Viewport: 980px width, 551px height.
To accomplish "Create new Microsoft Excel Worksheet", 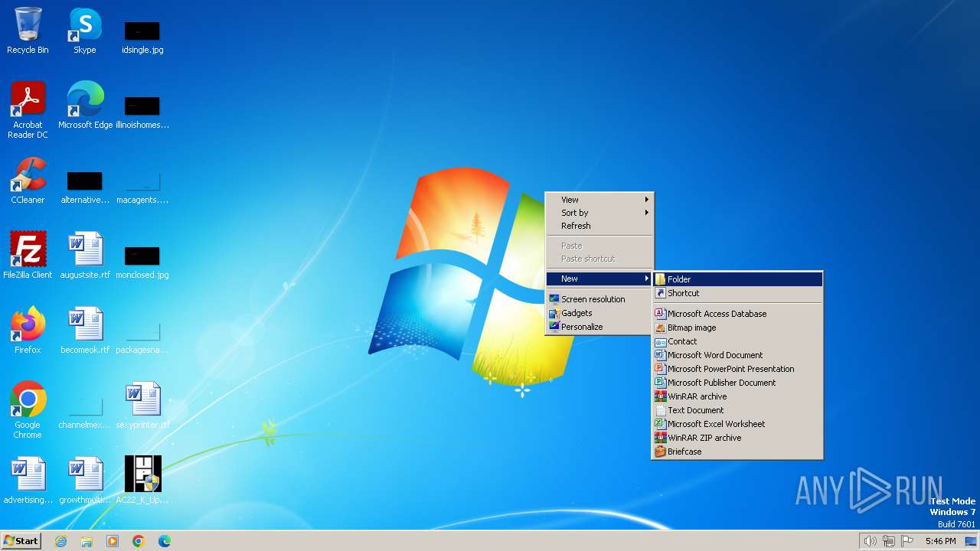I will (738, 424).
